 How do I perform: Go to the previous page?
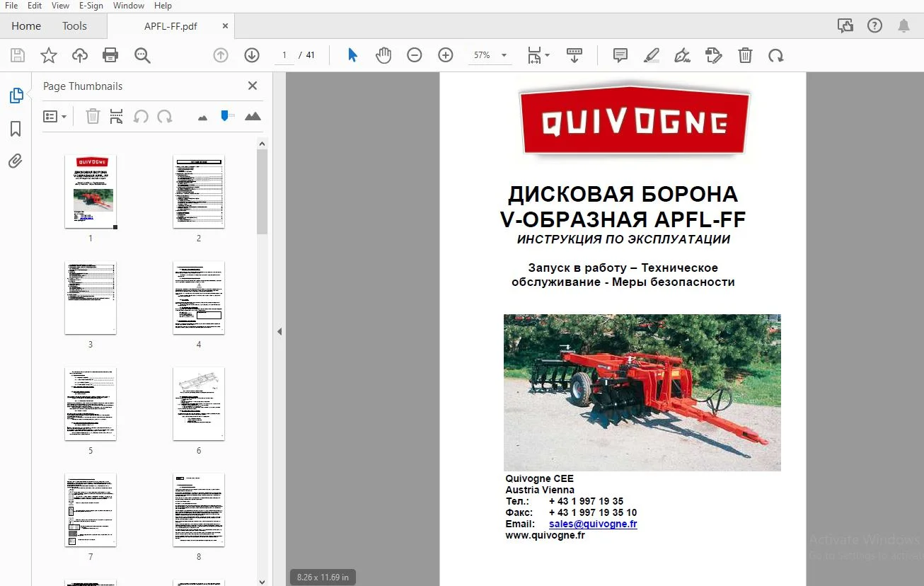(x=221, y=55)
